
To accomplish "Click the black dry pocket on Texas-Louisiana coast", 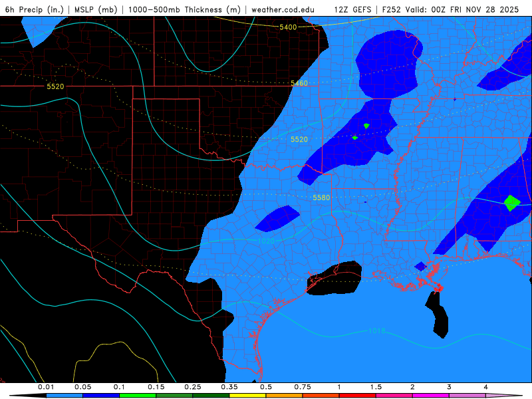I will coord(334,278).
